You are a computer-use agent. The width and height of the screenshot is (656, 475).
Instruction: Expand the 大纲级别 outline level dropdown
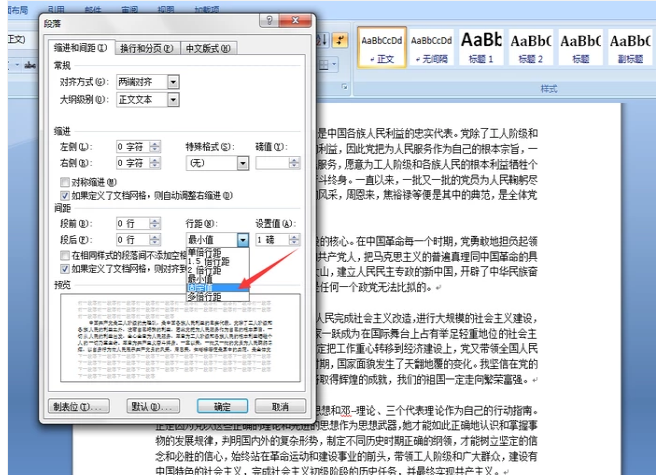[x=173, y=100]
